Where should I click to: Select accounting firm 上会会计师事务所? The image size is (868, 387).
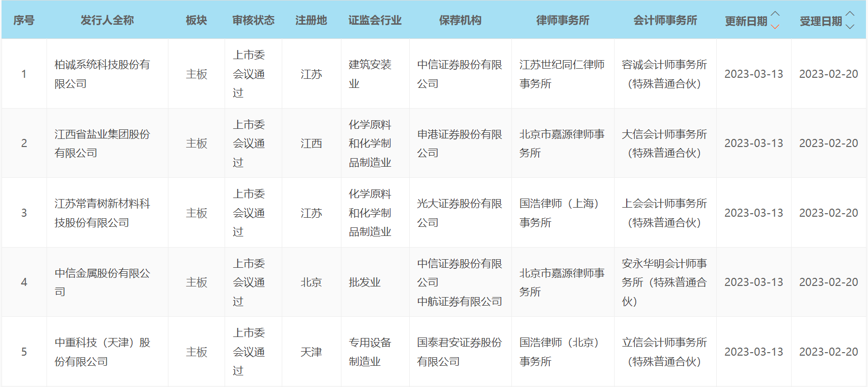[664, 213]
